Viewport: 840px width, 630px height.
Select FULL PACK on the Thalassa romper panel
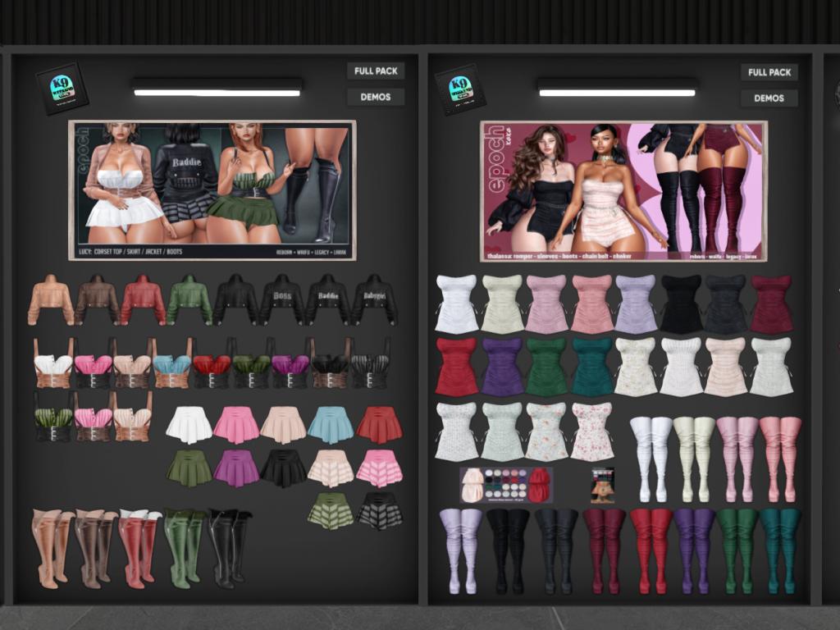point(769,72)
